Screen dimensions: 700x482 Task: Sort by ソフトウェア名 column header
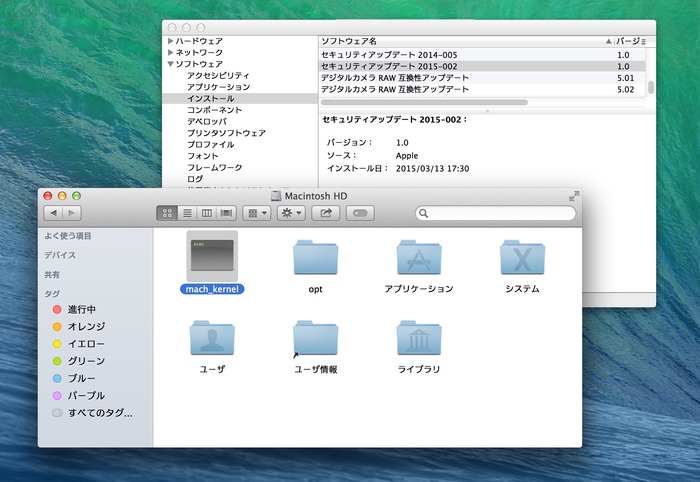(466, 41)
